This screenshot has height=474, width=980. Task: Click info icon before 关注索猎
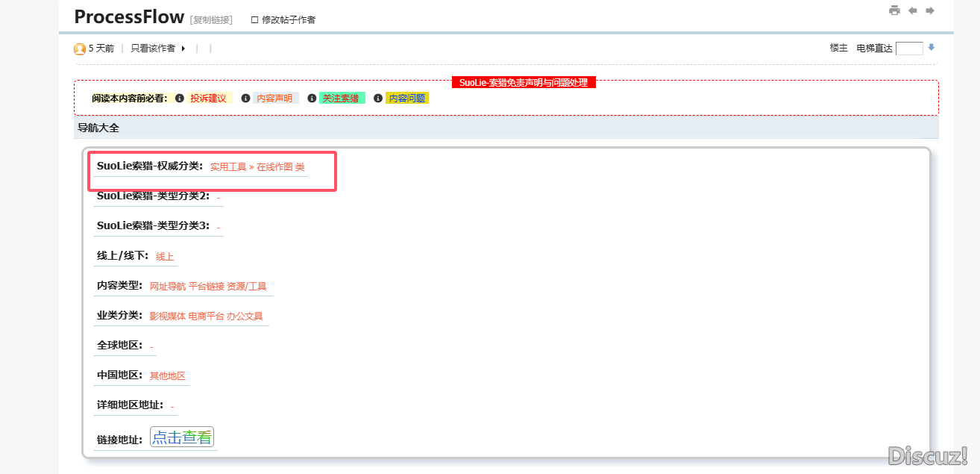pyautogui.click(x=312, y=99)
